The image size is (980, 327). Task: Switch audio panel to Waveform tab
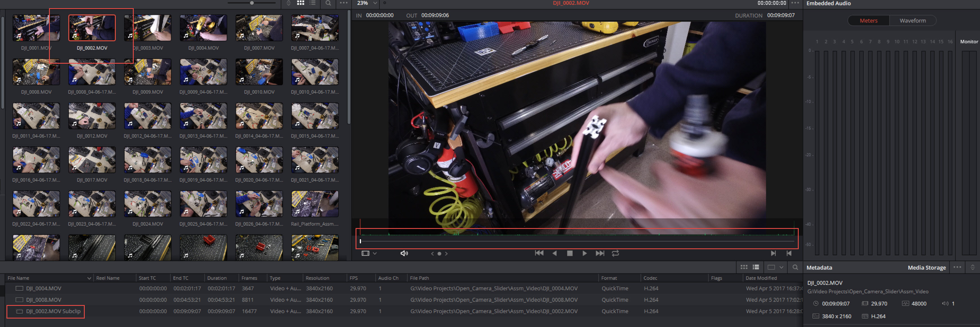coord(912,21)
